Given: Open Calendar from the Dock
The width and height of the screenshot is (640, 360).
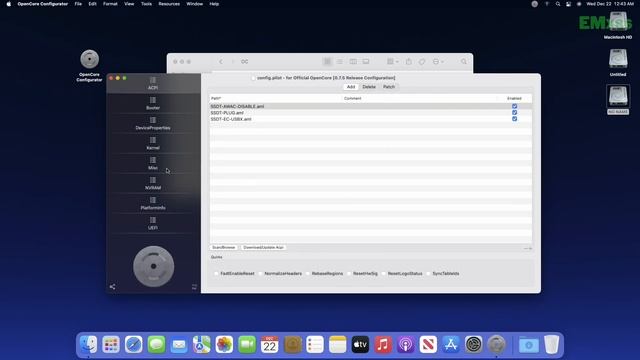Looking at the screenshot, I should (x=270, y=344).
